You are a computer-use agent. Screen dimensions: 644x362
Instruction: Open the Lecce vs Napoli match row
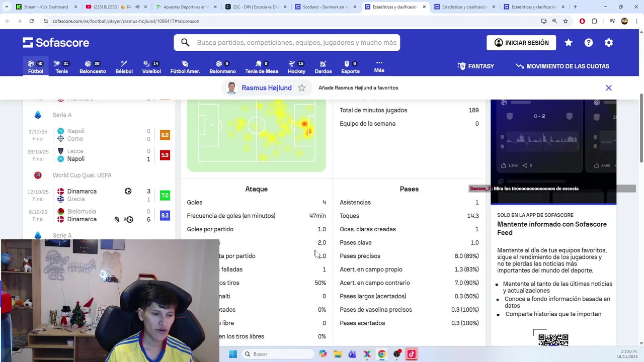point(99,155)
